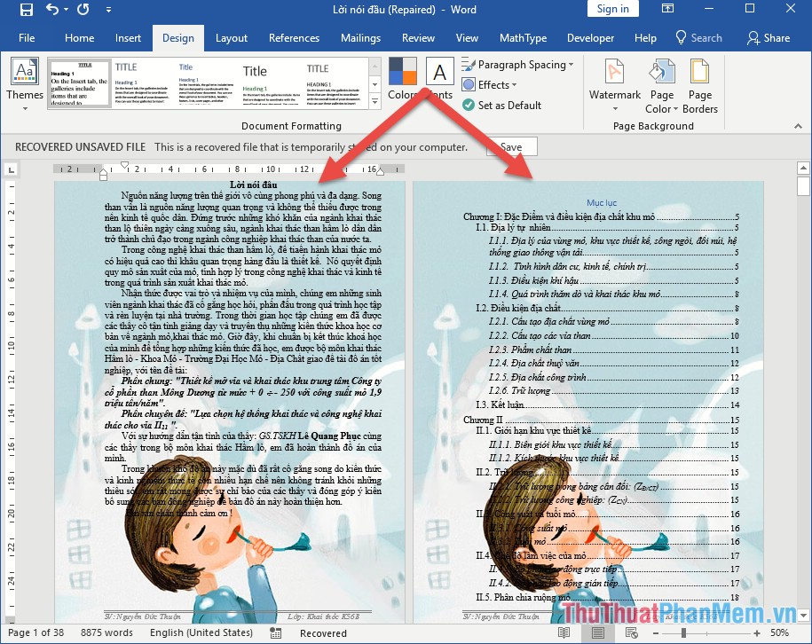Screen dimensions: 812x644
Task: Switch to the Home ribbon tab
Action: 79,38
